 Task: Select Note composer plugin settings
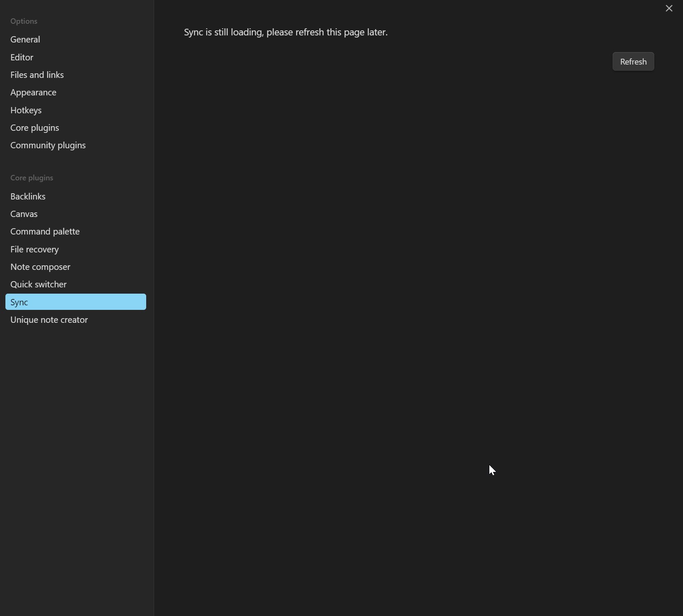point(40,267)
